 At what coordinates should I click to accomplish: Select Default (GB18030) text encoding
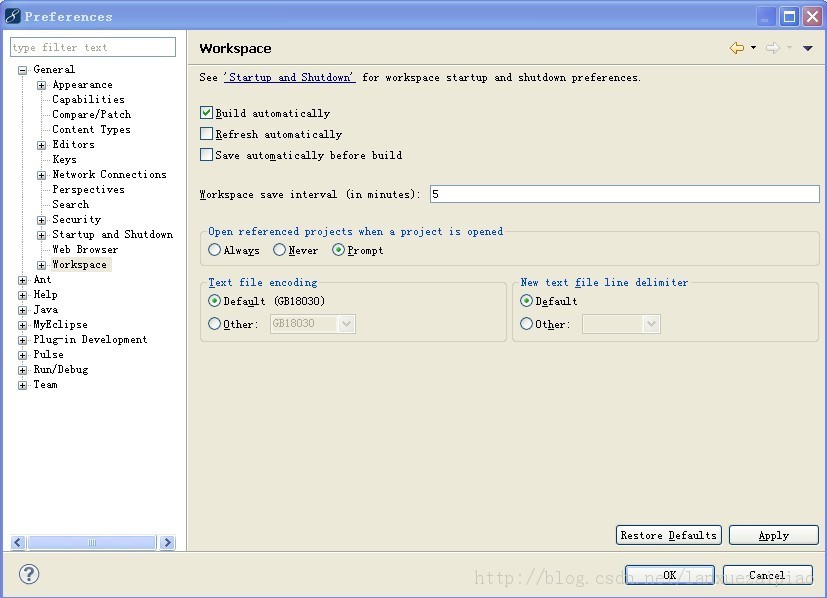pyautogui.click(x=214, y=301)
